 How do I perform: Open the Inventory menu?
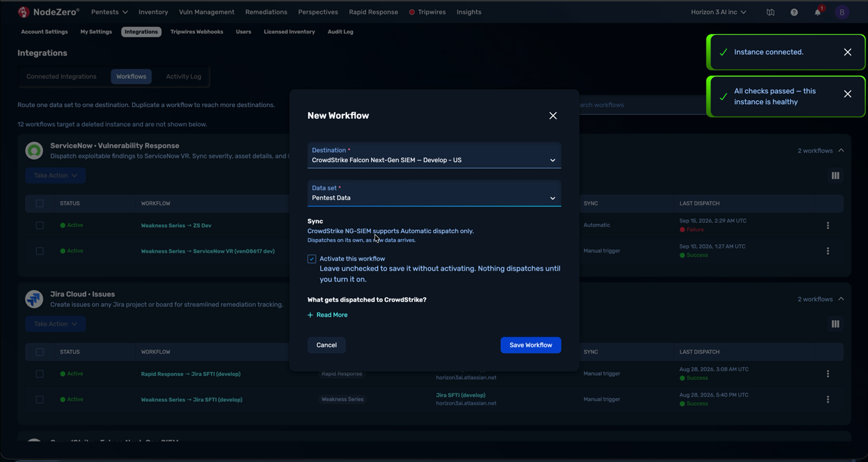click(x=153, y=12)
